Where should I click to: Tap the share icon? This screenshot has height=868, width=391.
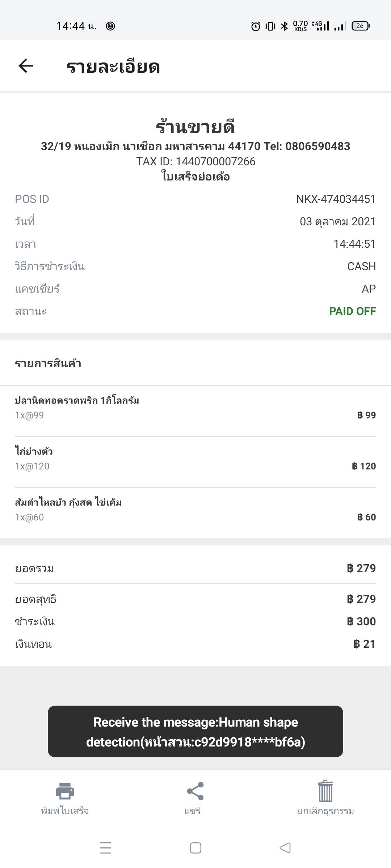195,791
